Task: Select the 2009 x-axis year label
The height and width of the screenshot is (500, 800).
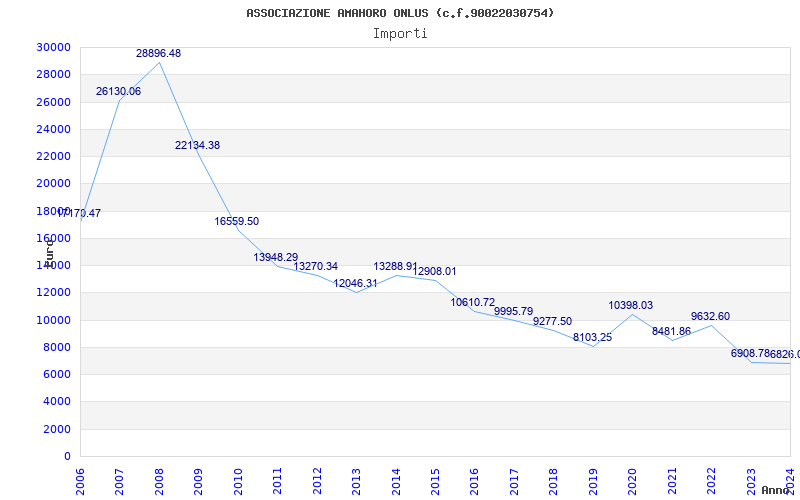Action: click(198, 481)
